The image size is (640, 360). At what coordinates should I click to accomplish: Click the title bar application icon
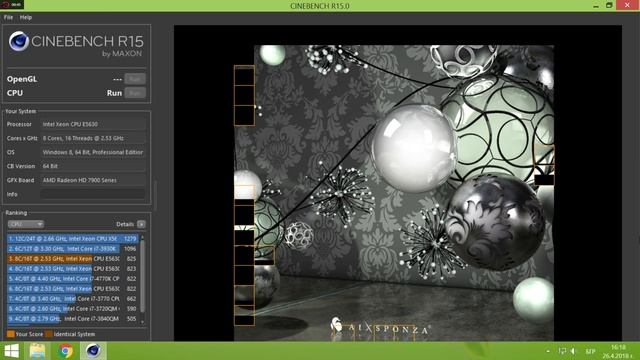[11, 4]
